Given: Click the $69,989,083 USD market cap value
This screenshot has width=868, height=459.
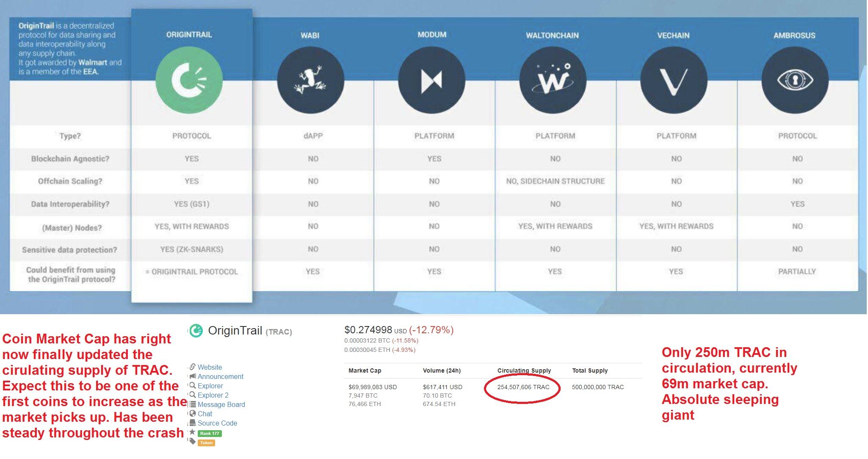Looking at the screenshot, I should tap(373, 387).
